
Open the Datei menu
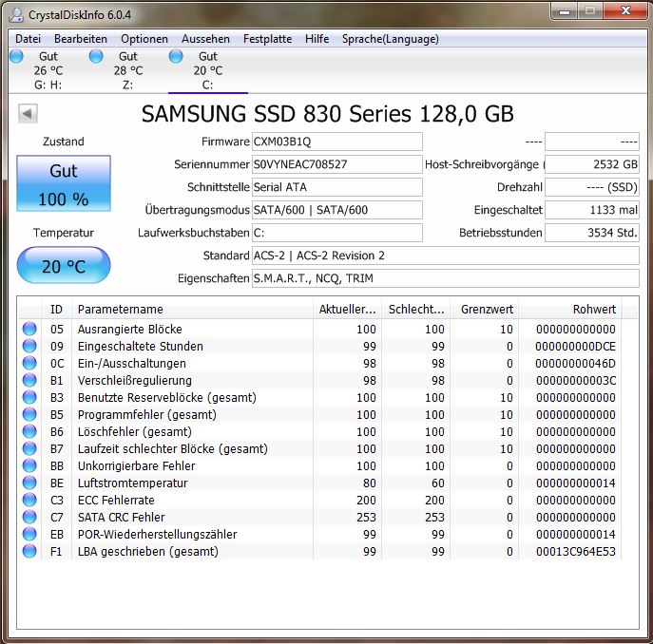coord(28,39)
